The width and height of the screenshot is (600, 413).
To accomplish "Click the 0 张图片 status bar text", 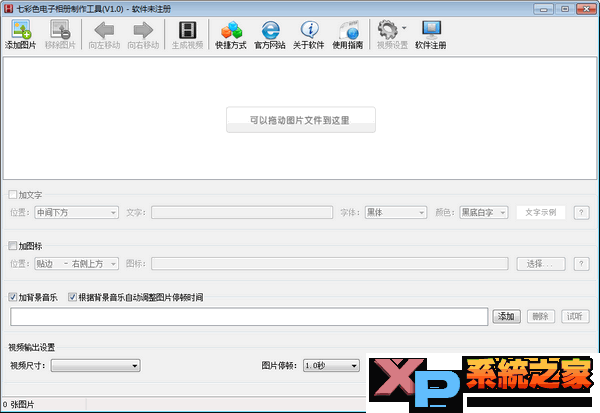I will pyautogui.click(x=18, y=405).
